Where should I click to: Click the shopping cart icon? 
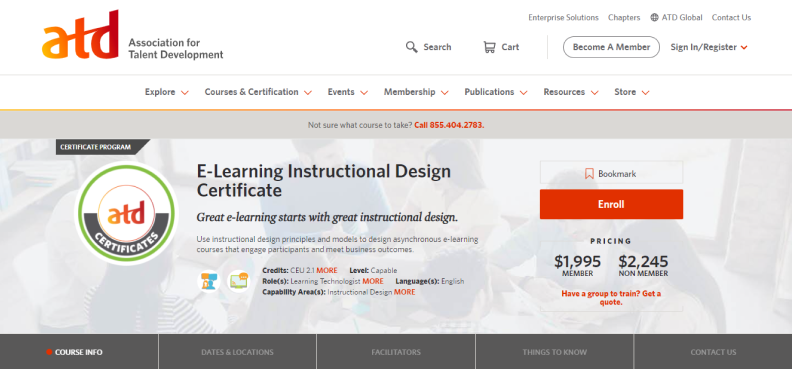coord(489,47)
